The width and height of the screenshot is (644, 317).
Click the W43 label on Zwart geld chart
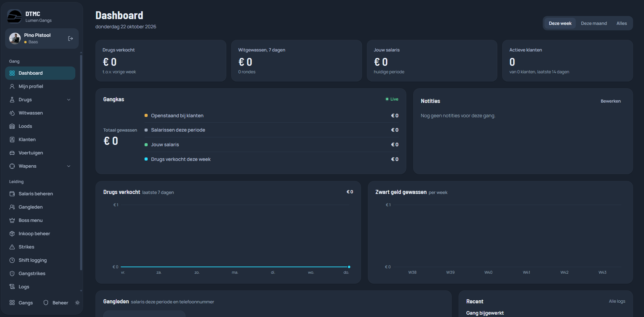click(602, 272)
